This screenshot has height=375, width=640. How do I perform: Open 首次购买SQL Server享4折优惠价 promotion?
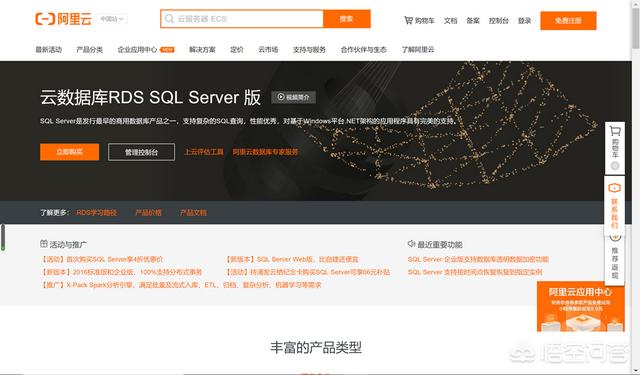(102, 259)
